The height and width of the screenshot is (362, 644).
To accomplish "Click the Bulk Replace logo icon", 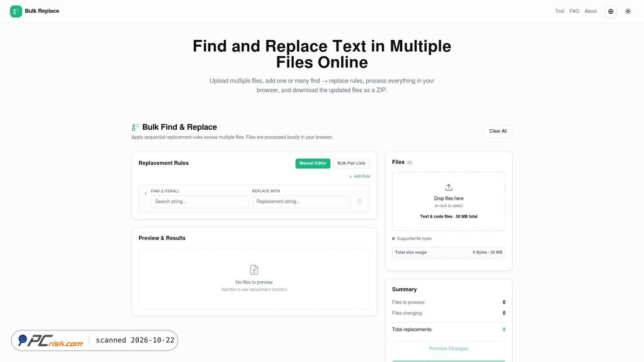I will pos(16,11).
